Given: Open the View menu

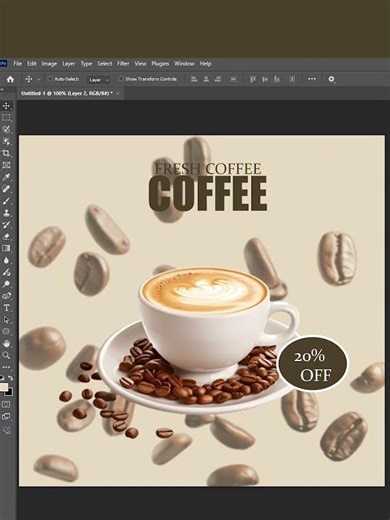Looking at the screenshot, I should tap(140, 64).
